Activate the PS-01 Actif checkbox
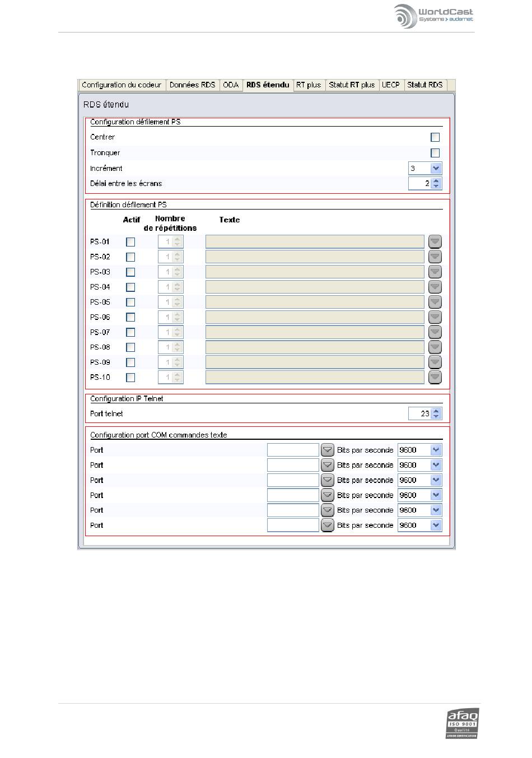Image resolution: width=532 pixels, height=758 pixels. (x=130, y=242)
